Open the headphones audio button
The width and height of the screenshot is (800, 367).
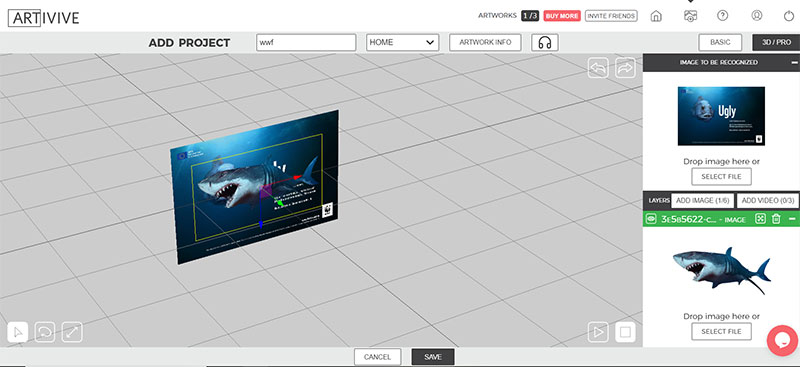545,42
